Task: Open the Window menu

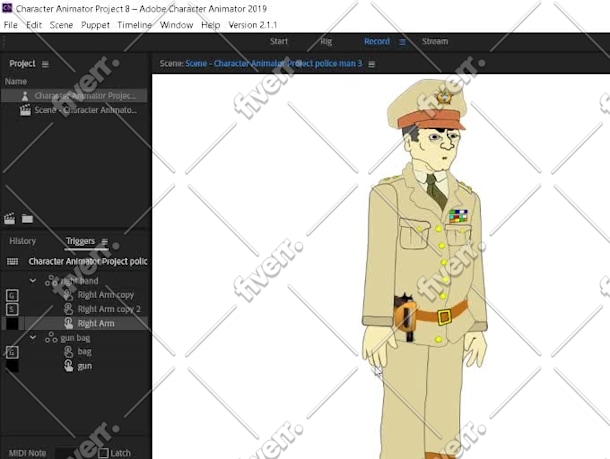Action: 176,25
